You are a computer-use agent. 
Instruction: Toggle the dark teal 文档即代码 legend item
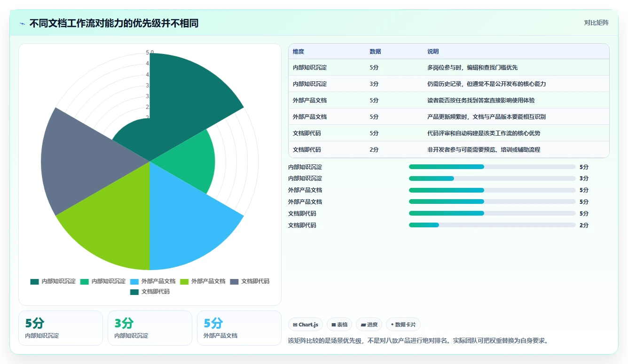[149, 292]
